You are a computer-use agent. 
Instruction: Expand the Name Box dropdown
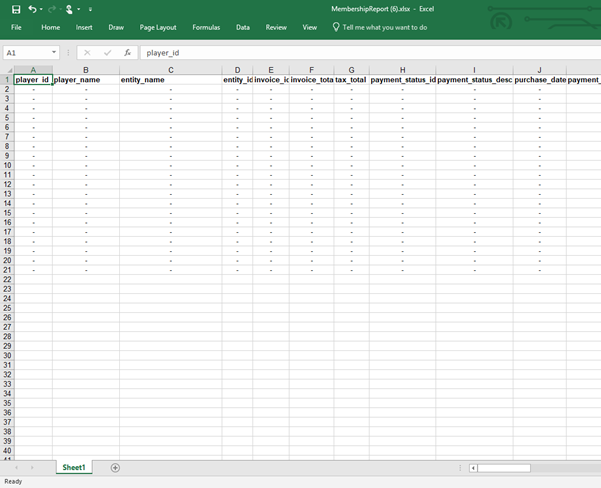tap(54, 52)
